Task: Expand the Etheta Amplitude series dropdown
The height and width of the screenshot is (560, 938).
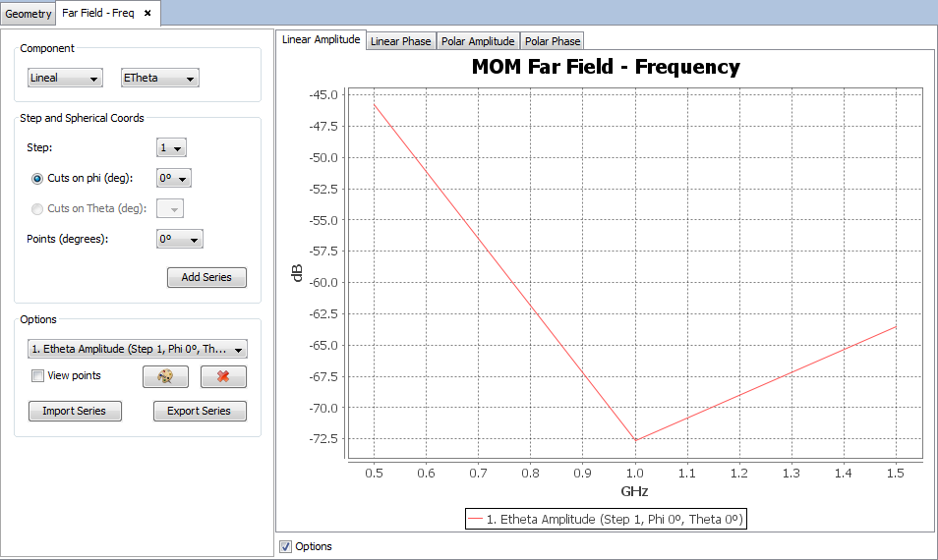Action: (x=138, y=349)
